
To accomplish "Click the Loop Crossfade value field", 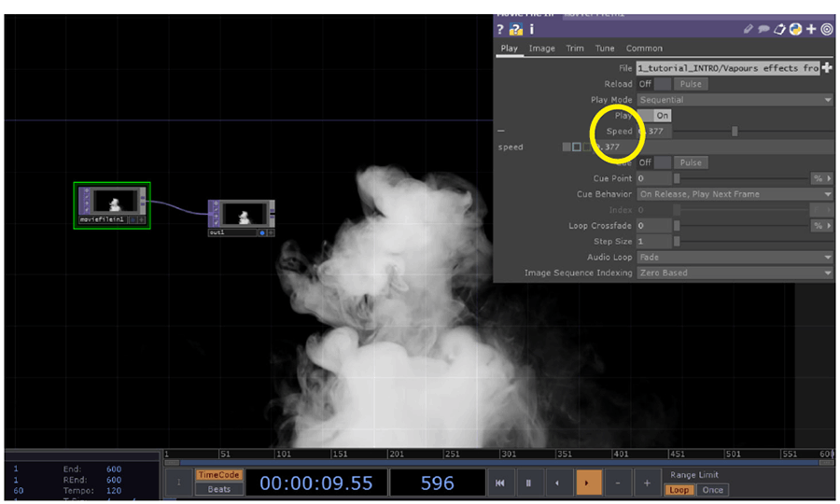I will click(x=653, y=226).
